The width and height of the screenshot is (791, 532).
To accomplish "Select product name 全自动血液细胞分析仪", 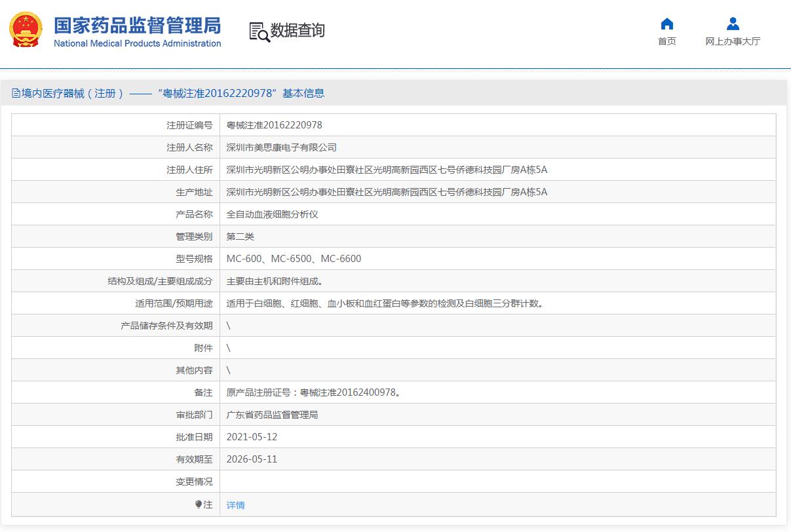I will pos(272,214).
